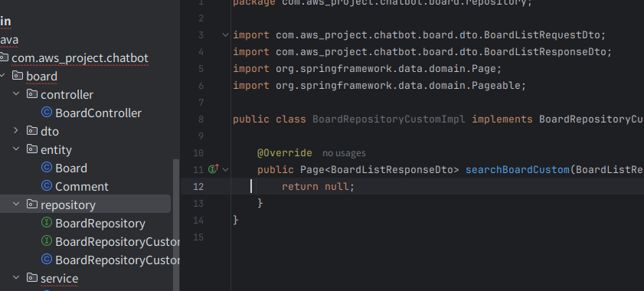Collapse the repository folder tree node
Viewport: 644px width, 291px height.
click(x=16, y=204)
